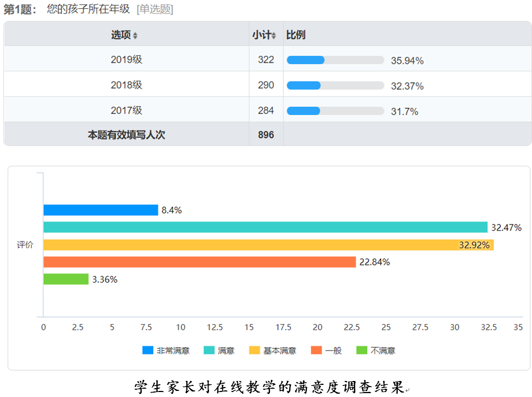Toggle 基本满意 legend series
Image resolution: width=532 pixels, height=397 pixels.
pos(272,351)
